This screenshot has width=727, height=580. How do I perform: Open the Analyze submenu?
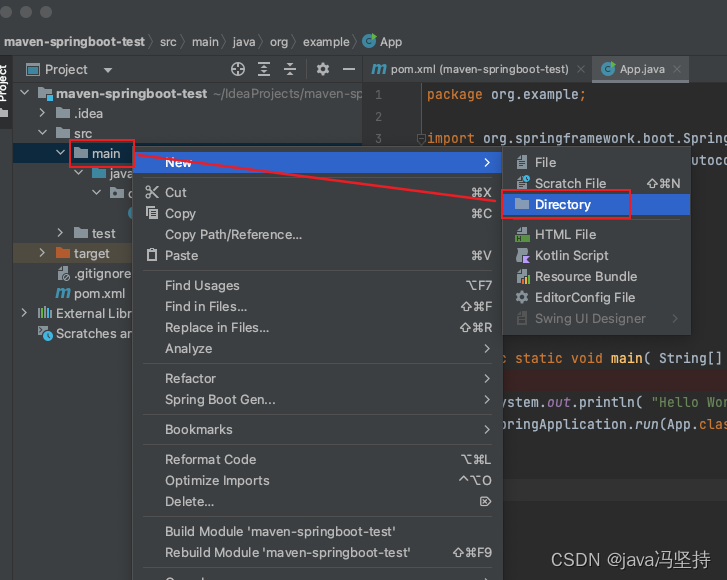(318, 349)
